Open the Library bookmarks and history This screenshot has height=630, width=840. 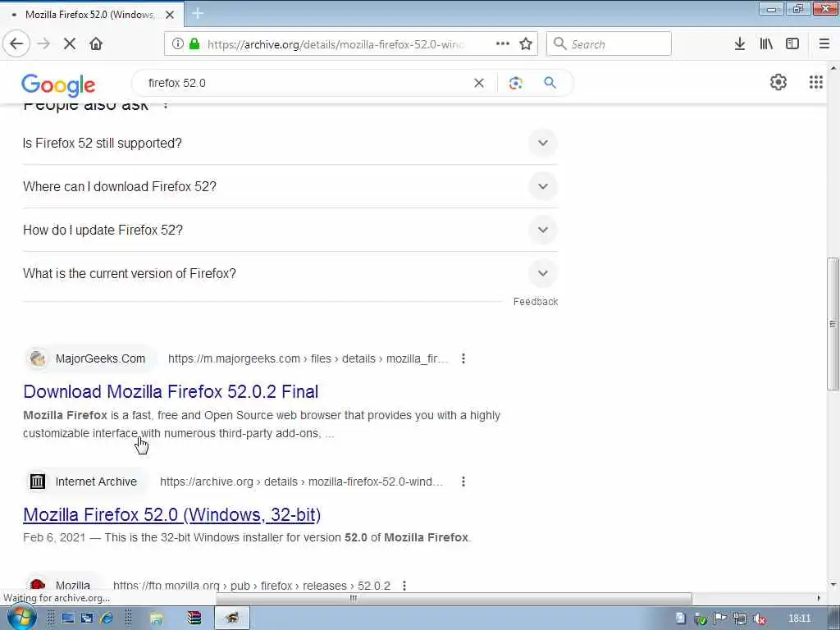tap(766, 44)
